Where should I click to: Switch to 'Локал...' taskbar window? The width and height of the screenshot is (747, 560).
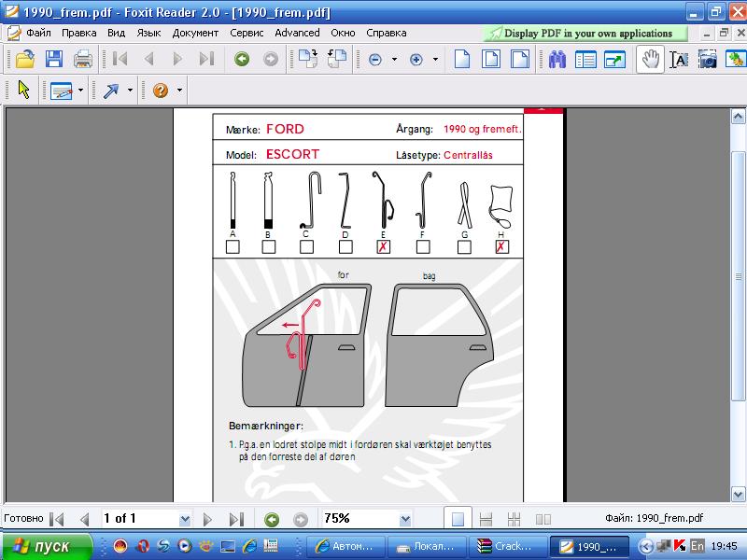coord(427,546)
